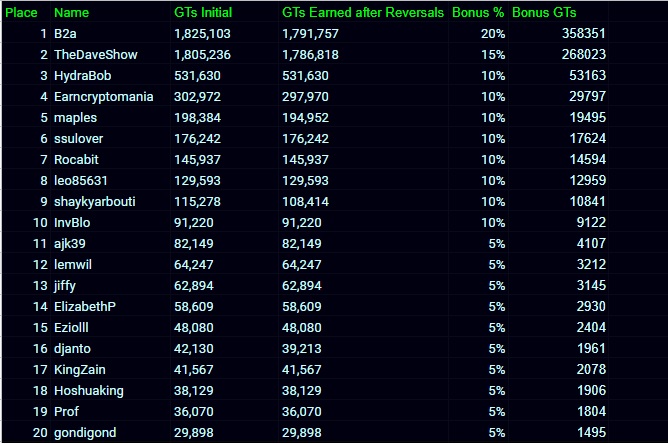Click earned value '194,952'
Image resolution: width=668 pixels, height=444 pixels.
click(x=305, y=118)
